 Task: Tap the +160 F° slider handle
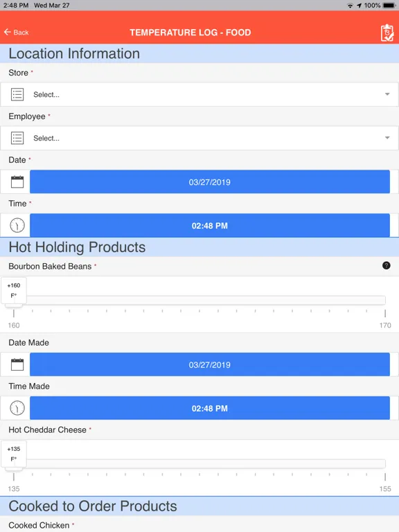pos(14,291)
